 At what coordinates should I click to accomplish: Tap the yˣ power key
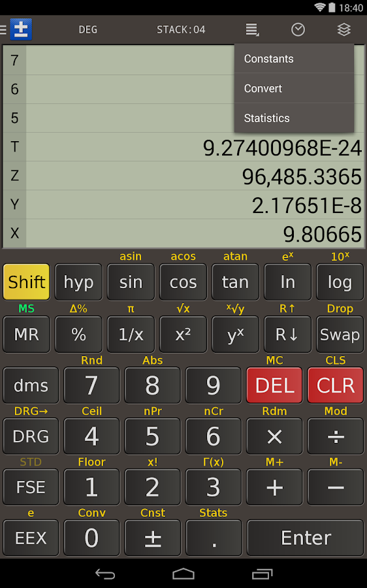click(x=235, y=335)
